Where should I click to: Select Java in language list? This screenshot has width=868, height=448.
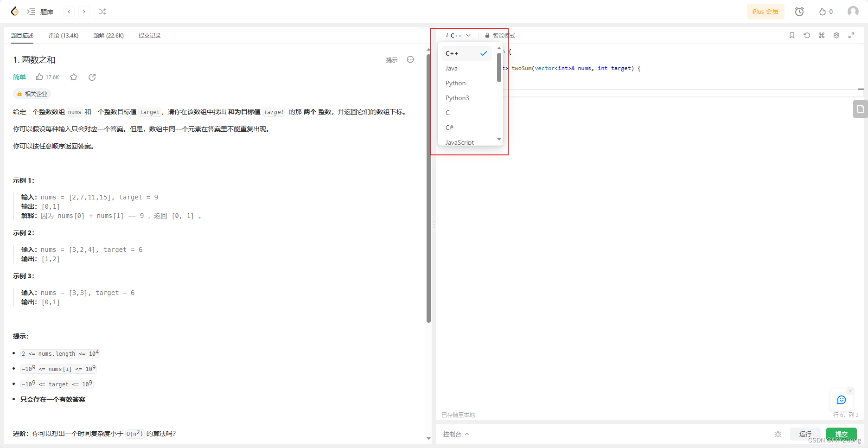(x=466, y=68)
